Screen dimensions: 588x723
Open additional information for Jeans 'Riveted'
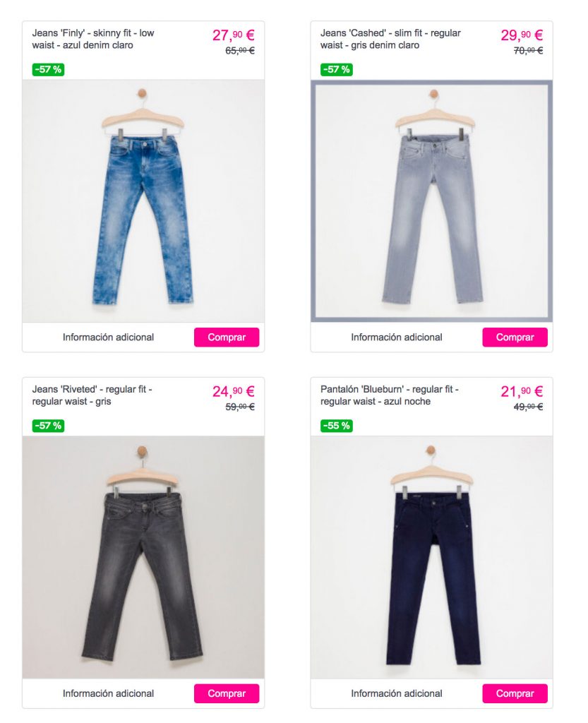(x=108, y=693)
